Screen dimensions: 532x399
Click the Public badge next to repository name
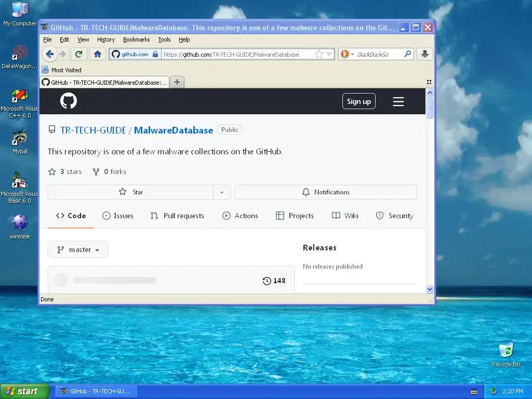coord(230,130)
